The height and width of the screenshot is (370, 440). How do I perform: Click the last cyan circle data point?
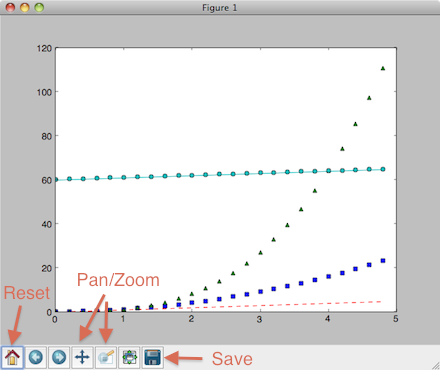383,169
